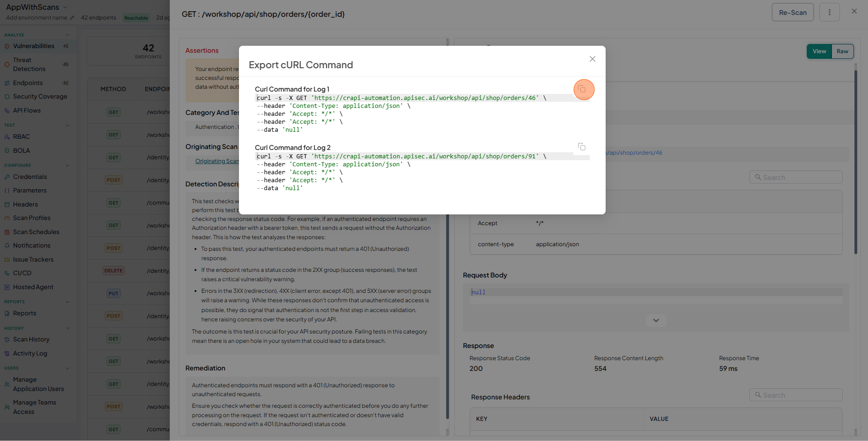
Task: Collapse the ANALYZE sidebar section
Action: (68, 35)
